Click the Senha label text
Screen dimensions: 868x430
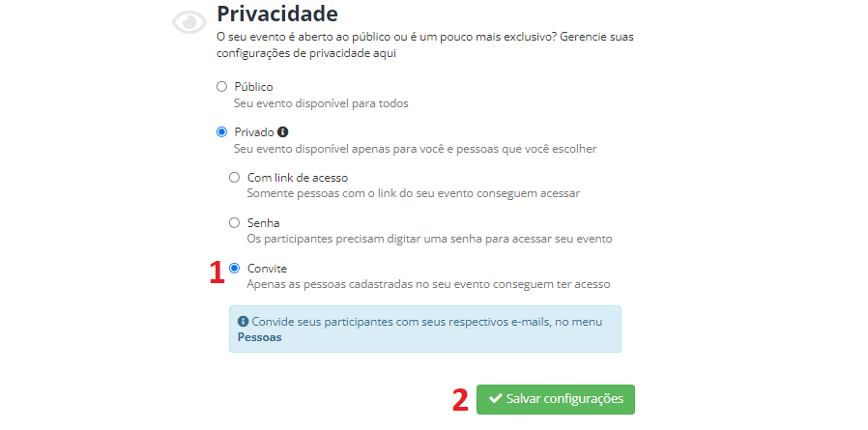[264, 223]
